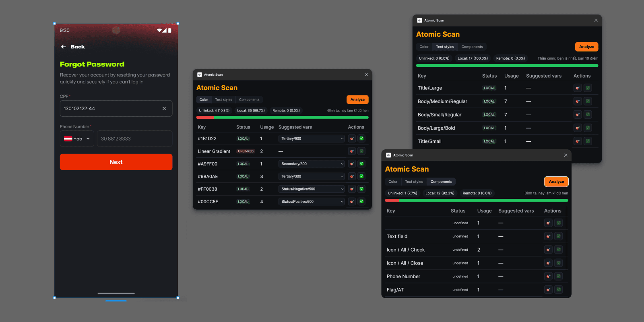Click the target locate icon in the #A9FF00 row
644x322 pixels.
pyautogui.click(x=352, y=164)
